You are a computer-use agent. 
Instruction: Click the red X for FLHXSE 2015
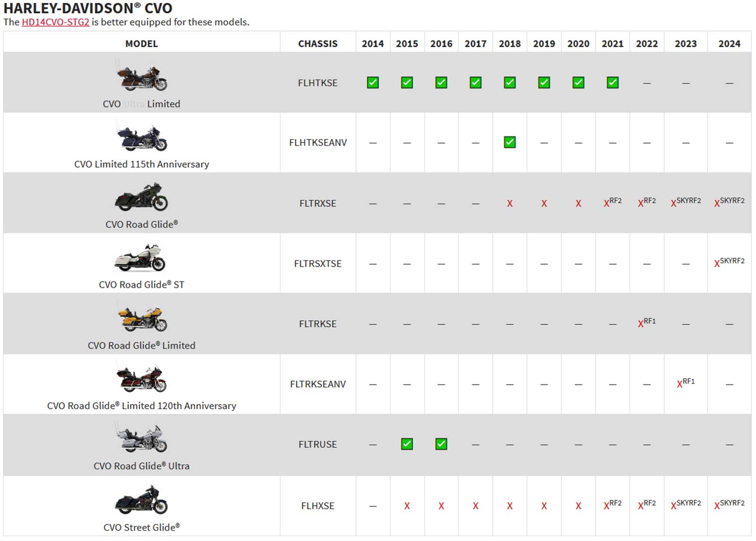407,506
